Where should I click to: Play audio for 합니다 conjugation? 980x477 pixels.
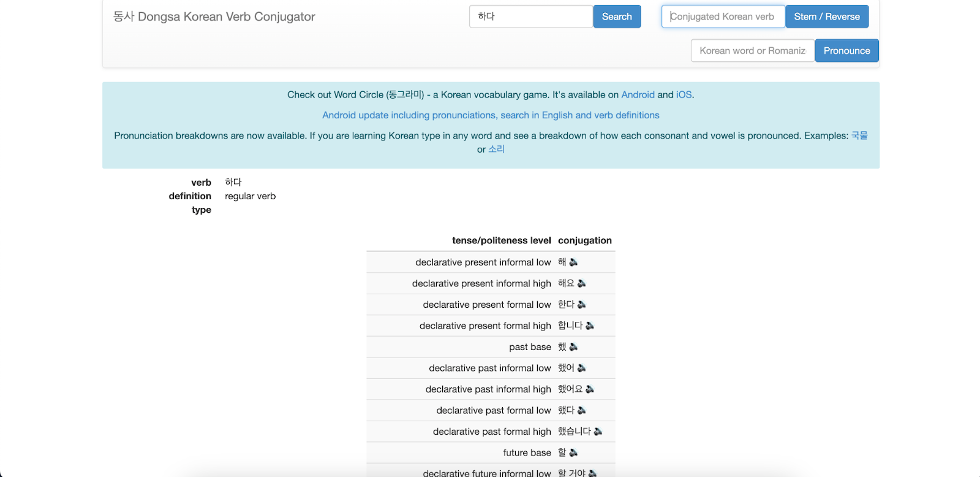click(590, 326)
